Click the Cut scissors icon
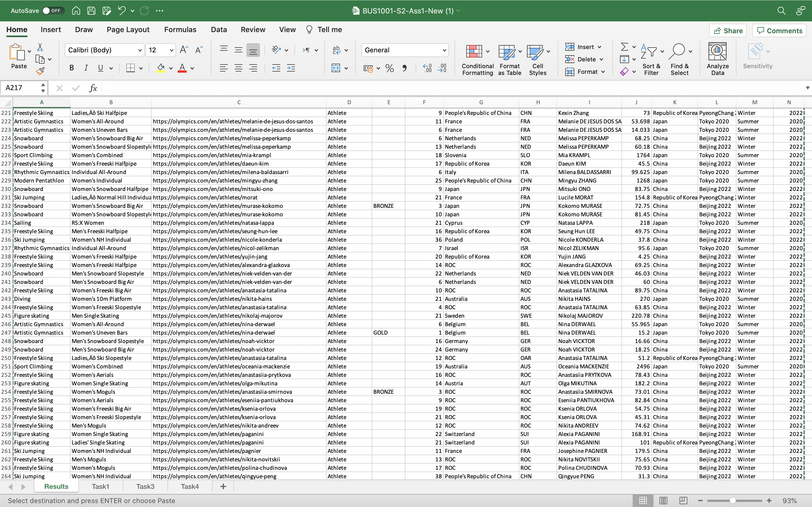The height and width of the screenshot is (507, 812). tap(40, 47)
